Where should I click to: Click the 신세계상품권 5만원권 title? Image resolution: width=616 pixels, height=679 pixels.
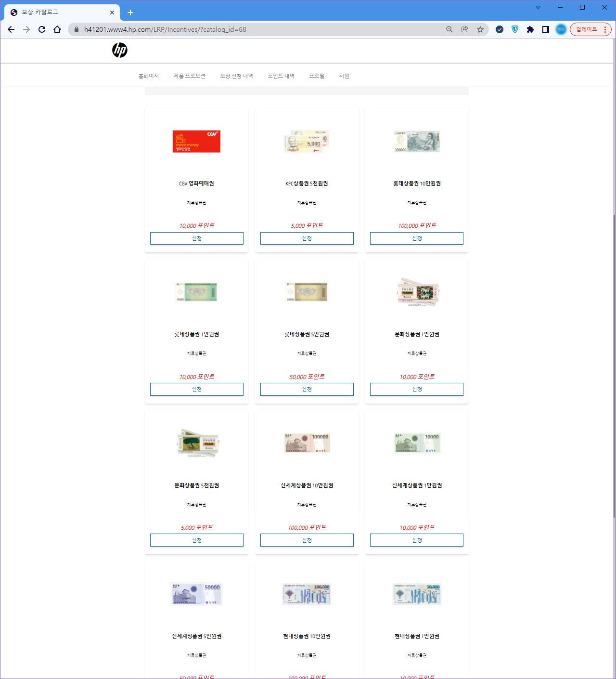pyautogui.click(x=197, y=636)
